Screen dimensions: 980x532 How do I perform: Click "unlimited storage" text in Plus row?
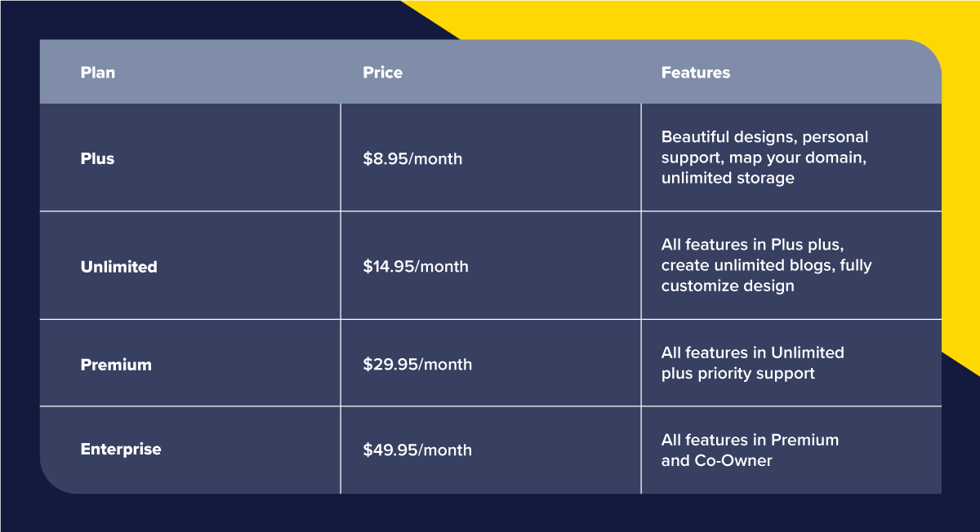pos(728,178)
